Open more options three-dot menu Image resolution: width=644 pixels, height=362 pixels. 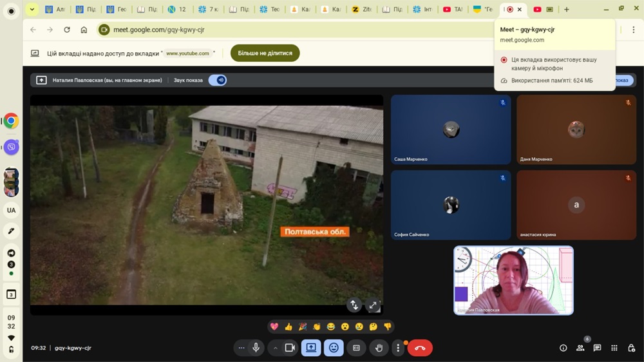398,348
